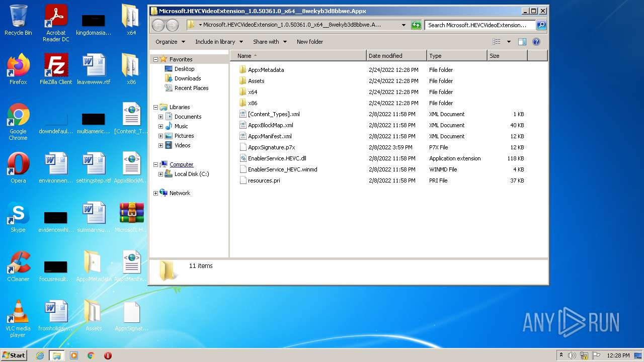
Task: Expand Local Disk (C:) node
Action: coord(160,174)
